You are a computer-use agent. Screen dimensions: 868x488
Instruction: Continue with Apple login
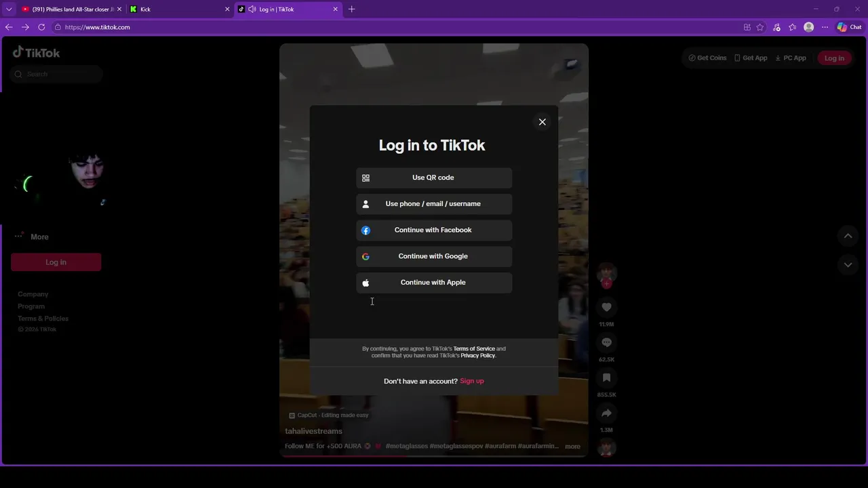[x=434, y=283]
